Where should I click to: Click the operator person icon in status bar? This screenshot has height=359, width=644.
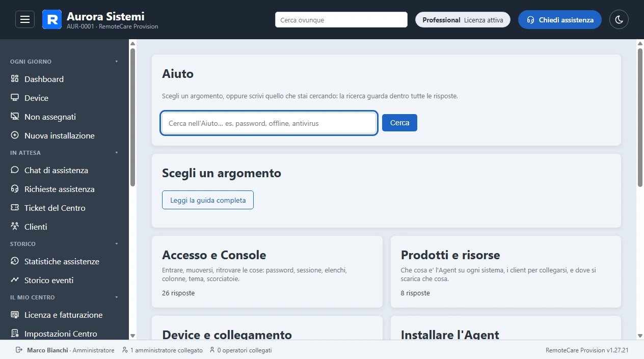click(212, 350)
